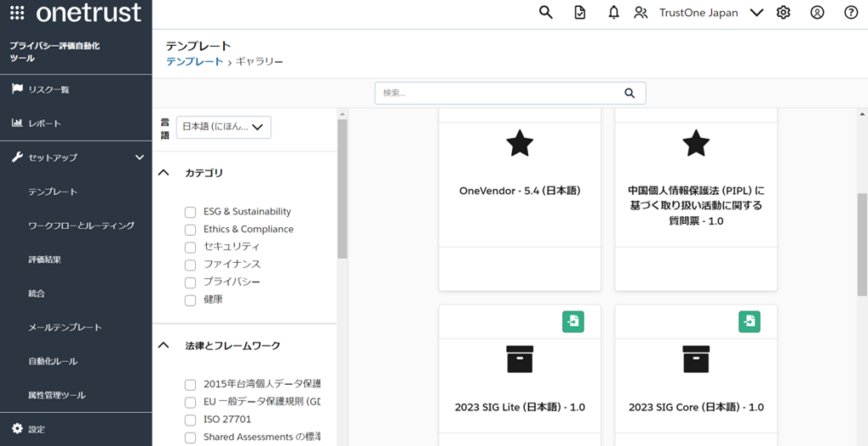The width and height of the screenshot is (868, 446).
Task: Check the ファイナンス checkbox
Action: [190, 265]
